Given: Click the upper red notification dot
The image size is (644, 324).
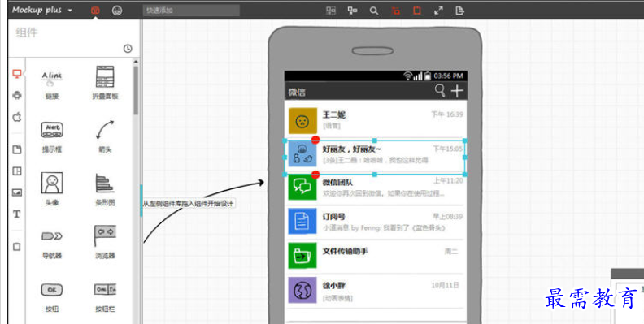Looking at the screenshot, I should (315, 140).
